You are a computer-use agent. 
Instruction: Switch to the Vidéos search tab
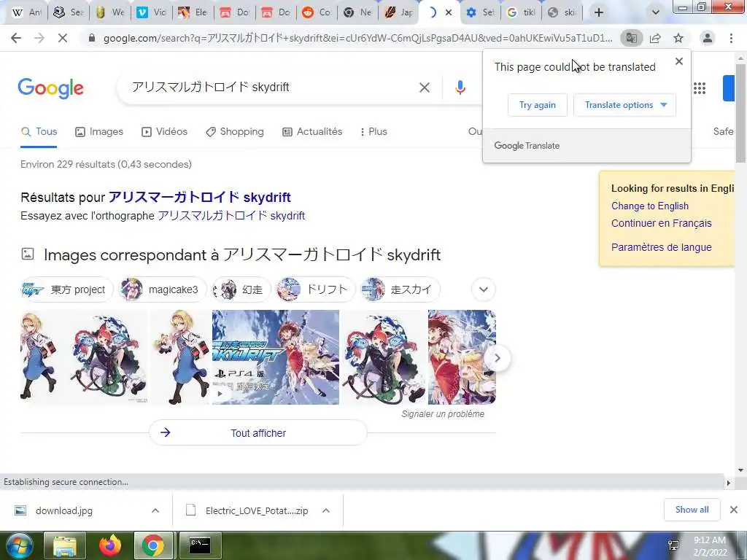click(x=164, y=132)
